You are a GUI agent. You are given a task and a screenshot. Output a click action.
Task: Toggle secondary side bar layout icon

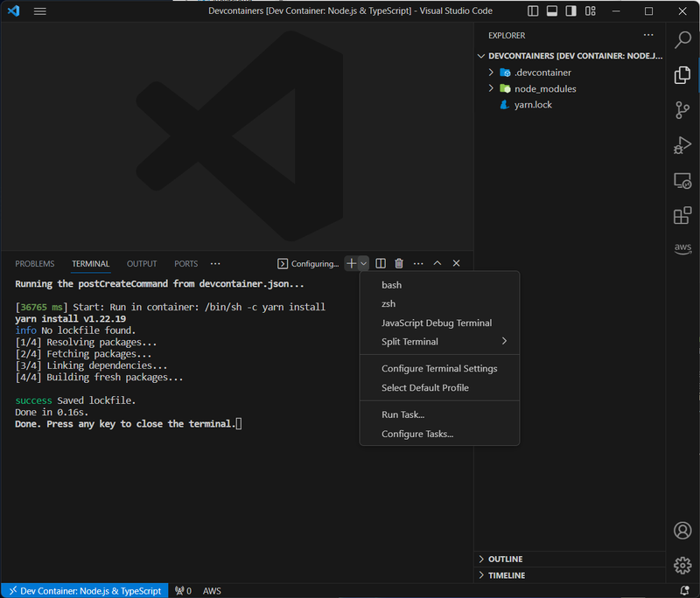(571, 11)
